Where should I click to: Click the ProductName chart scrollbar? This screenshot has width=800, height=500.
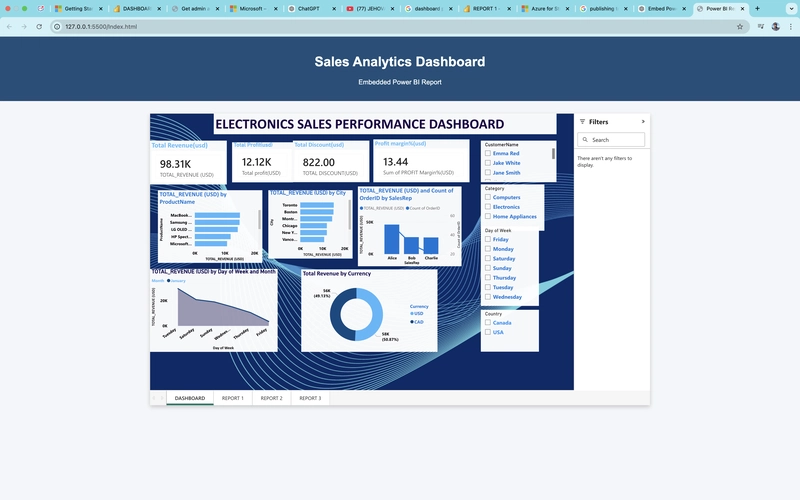(259, 219)
